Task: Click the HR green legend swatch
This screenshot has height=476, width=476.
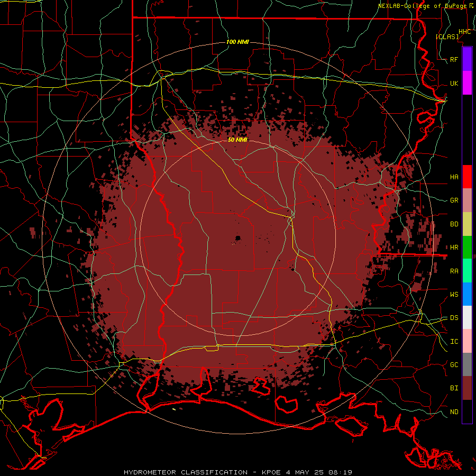Action: pyautogui.click(x=467, y=248)
